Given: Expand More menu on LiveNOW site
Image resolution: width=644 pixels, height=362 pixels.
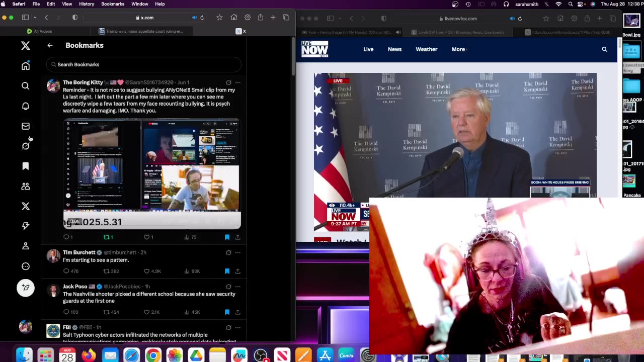Looking at the screenshot, I should 459,49.
